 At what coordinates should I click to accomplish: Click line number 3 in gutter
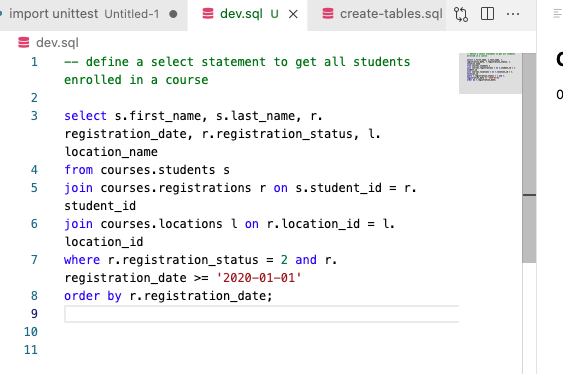[x=34, y=116]
